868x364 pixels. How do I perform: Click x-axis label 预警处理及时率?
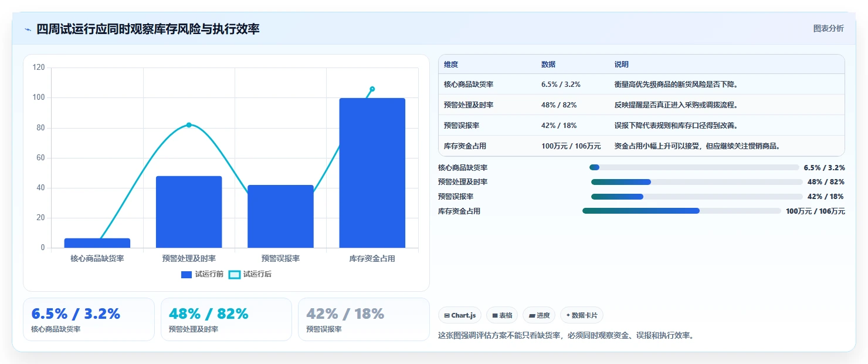click(x=189, y=258)
